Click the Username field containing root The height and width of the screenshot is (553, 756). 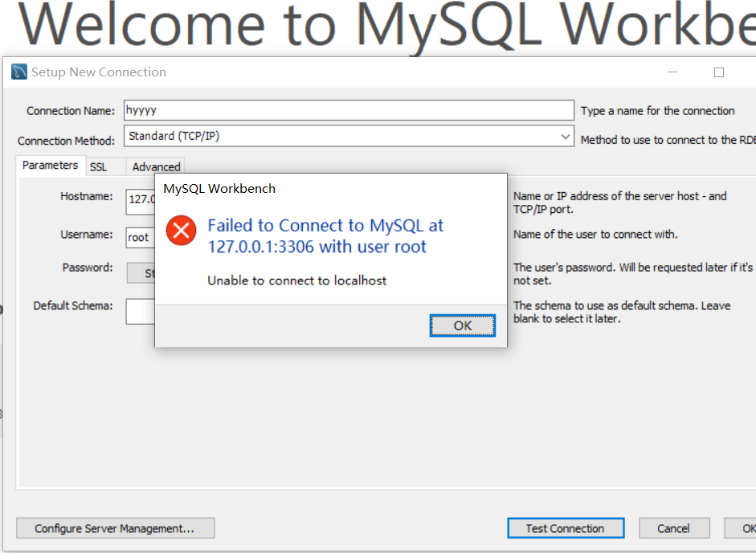[x=141, y=237]
